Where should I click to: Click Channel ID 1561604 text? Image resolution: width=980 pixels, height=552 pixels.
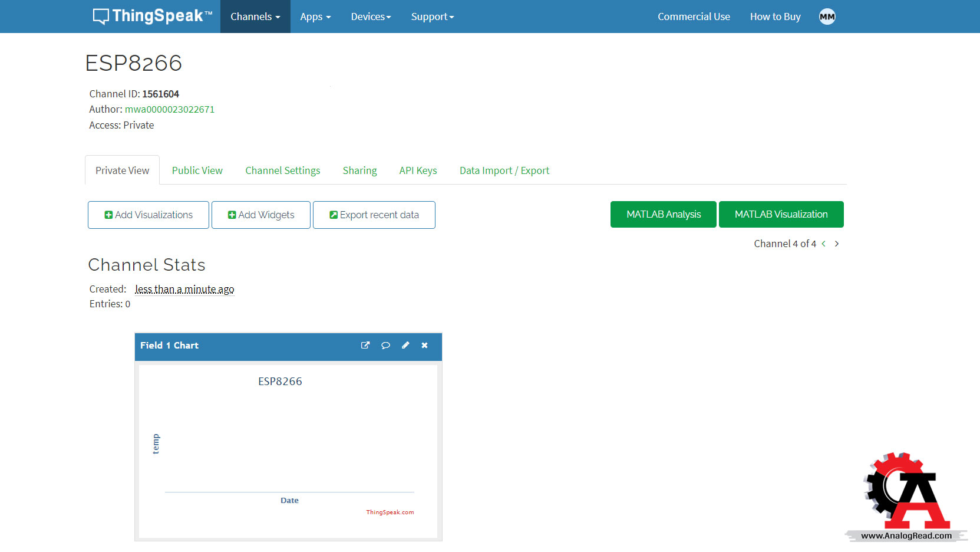(x=134, y=94)
